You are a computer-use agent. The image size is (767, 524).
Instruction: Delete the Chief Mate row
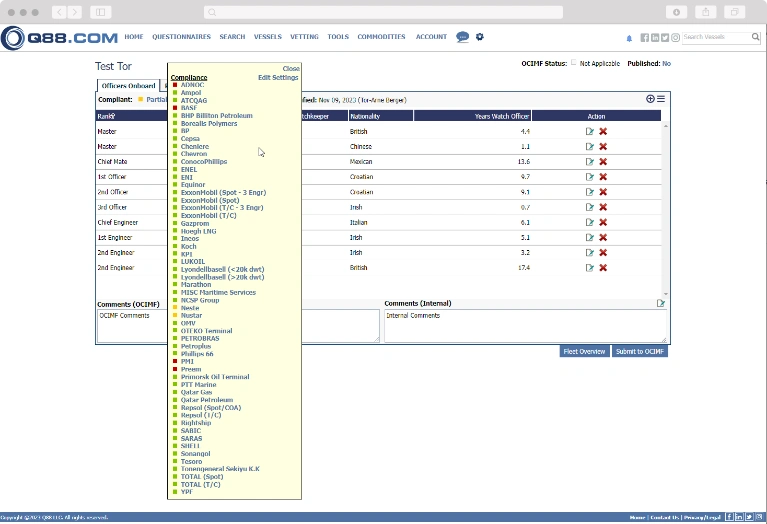click(x=603, y=161)
